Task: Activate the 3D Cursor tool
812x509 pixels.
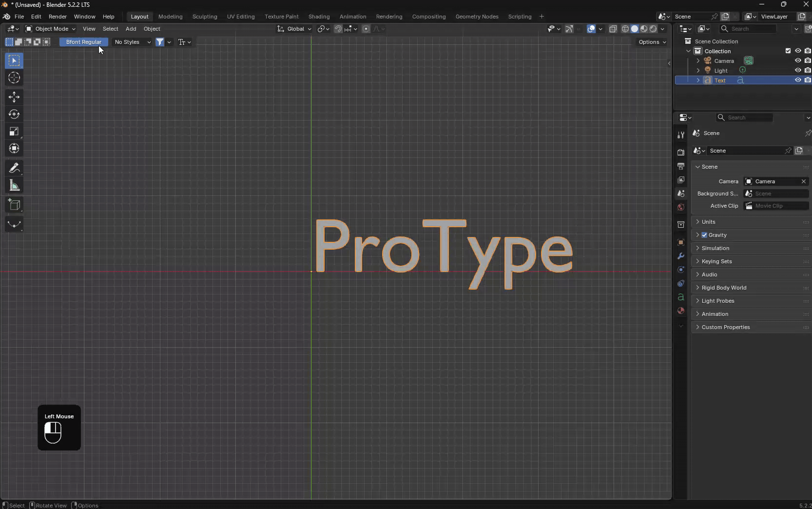Action: 14,78
